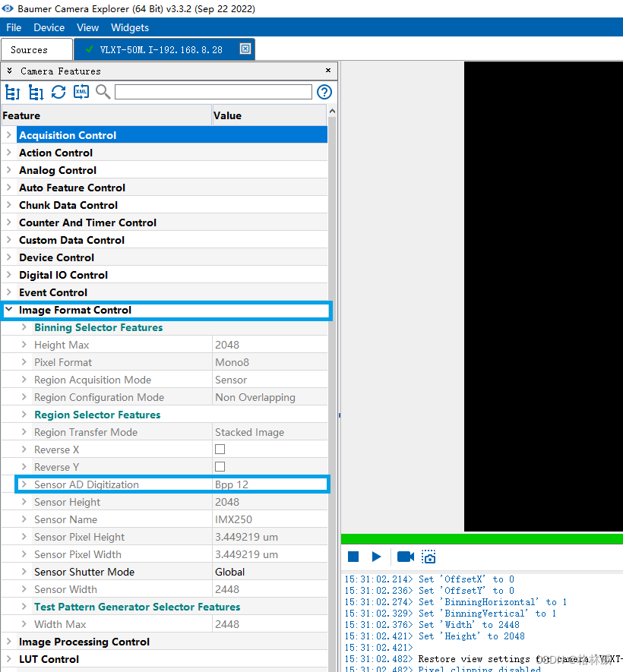Expand Event Control category

point(8,292)
